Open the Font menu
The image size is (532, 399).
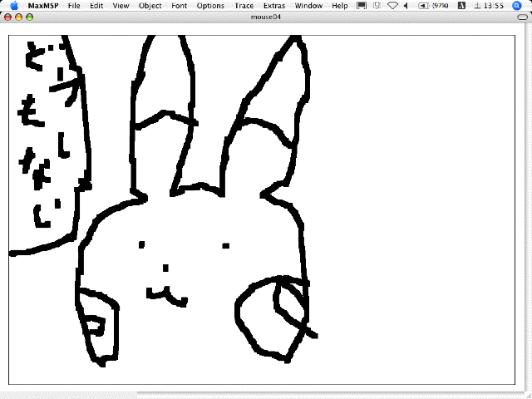pos(179,6)
